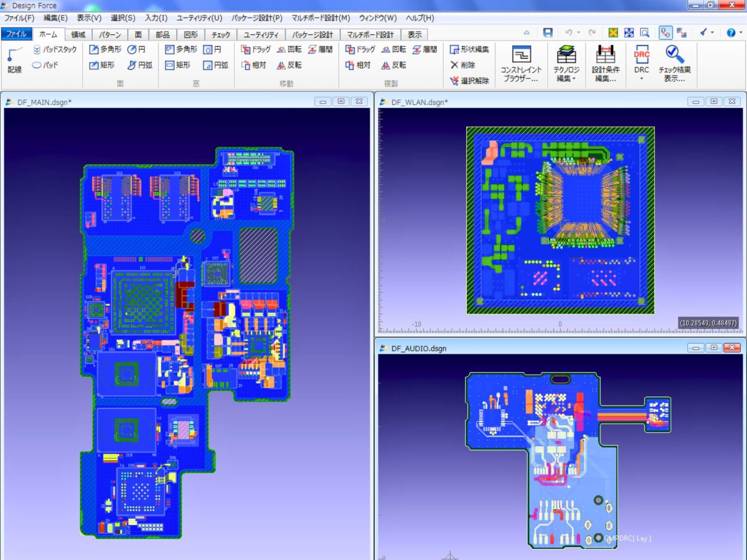Expand the undo history dropdown arrow
This screenshot has height=560, width=747.
579,32
